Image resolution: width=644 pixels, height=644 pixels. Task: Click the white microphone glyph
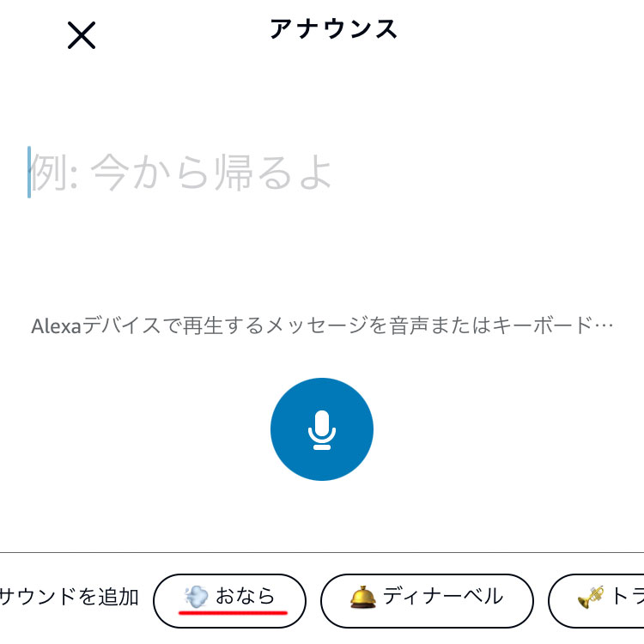point(322,430)
